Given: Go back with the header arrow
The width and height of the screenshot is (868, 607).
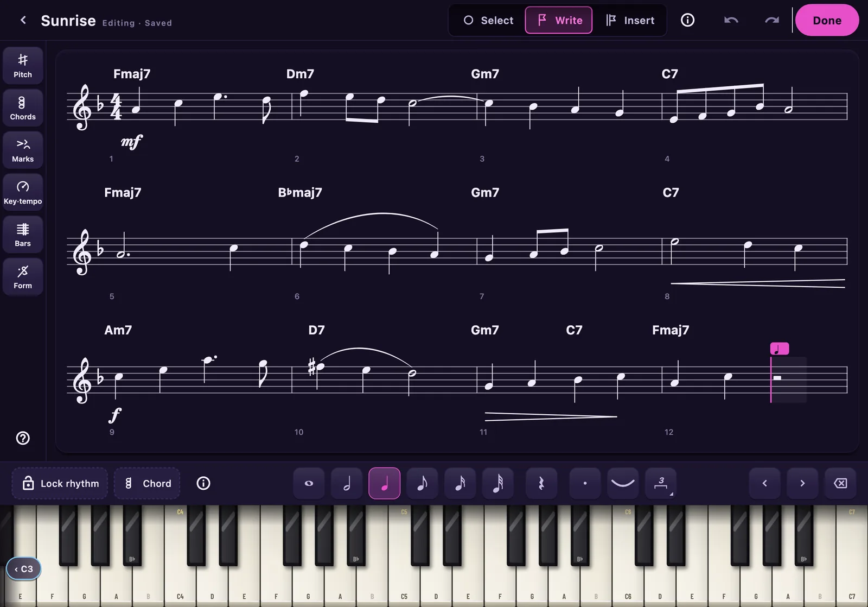Looking at the screenshot, I should 23,20.
